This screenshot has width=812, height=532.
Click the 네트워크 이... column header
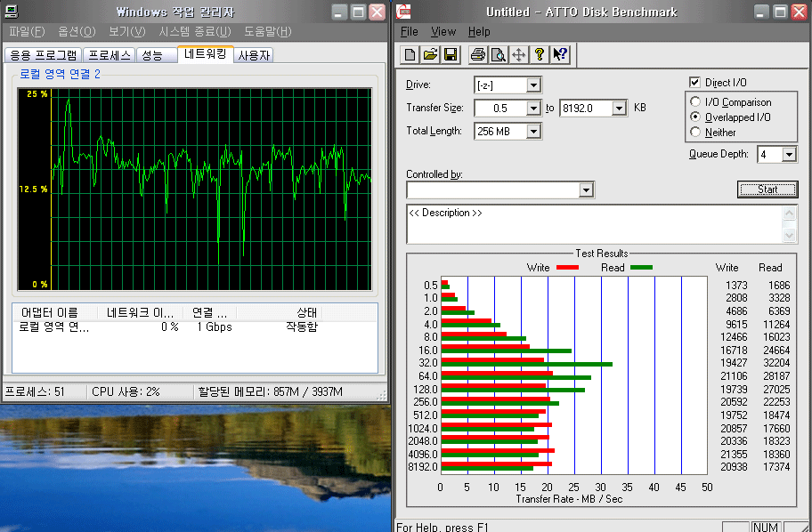click(x=141, y=312)
